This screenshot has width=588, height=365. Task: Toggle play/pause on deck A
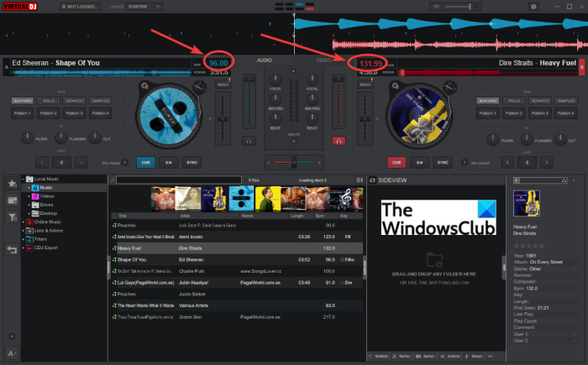coord(169,163)
